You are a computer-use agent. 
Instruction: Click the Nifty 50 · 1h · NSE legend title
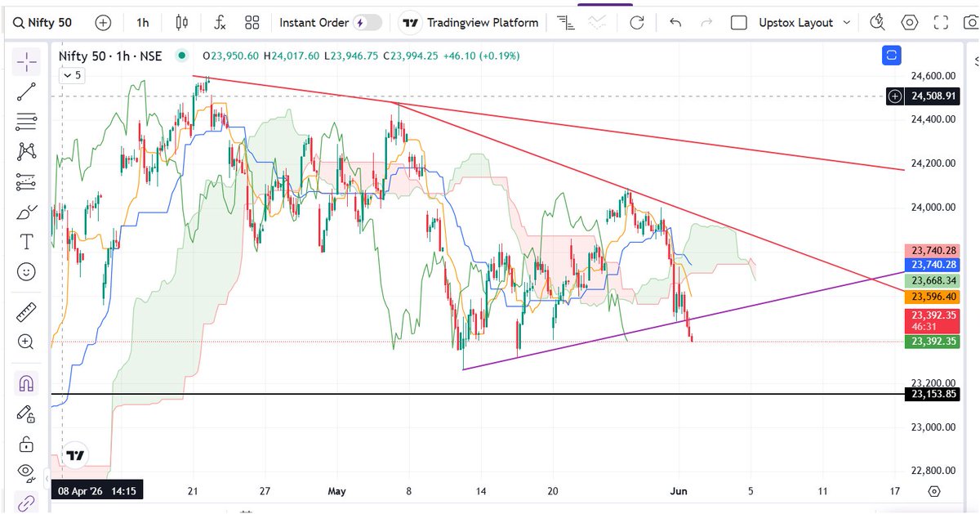pyautogui.click(x=110, y=56)
